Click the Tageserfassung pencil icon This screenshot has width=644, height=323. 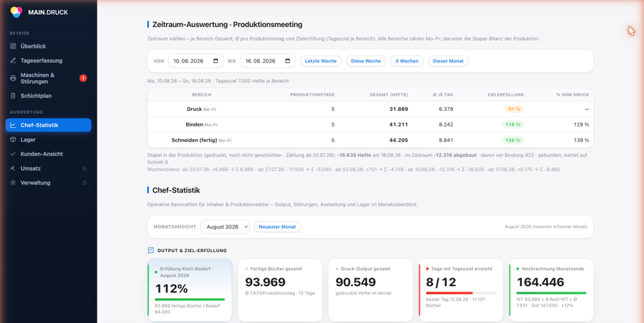point(13,61)
